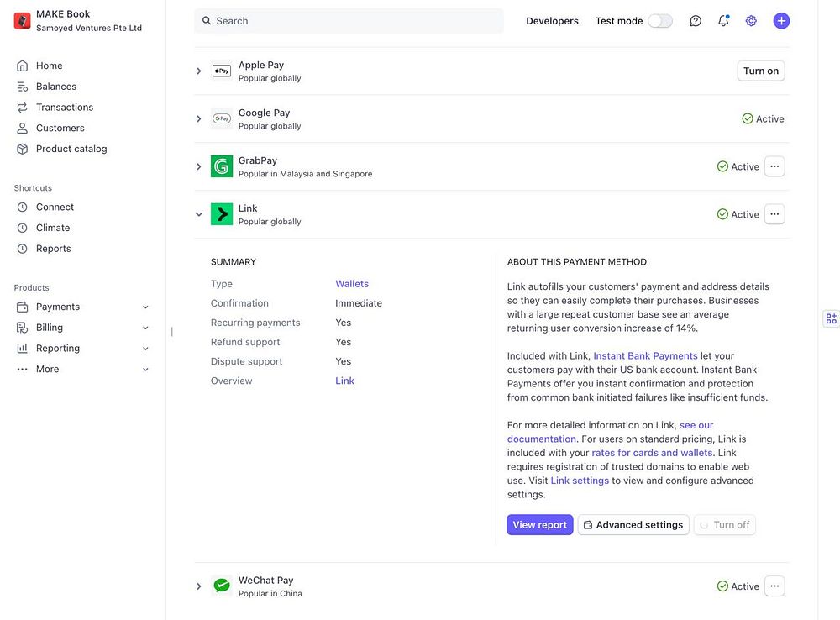Click the MAKE Book account logo

tap(23, 21)
